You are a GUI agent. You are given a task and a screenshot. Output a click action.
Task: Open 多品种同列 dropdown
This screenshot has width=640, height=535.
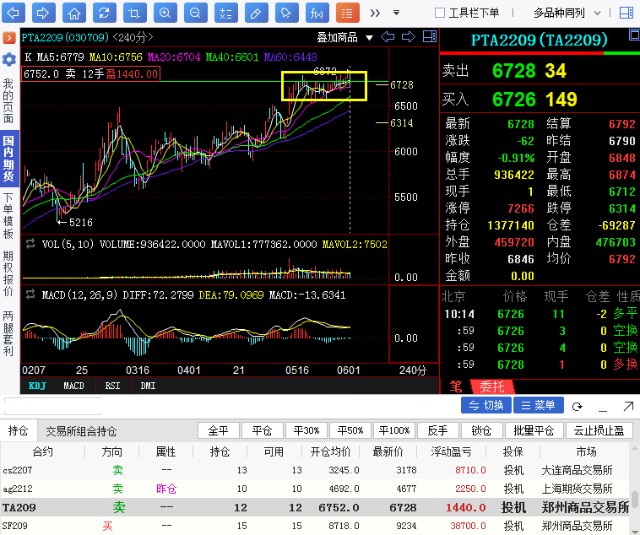pyautogui.click(x=567, y=13)
